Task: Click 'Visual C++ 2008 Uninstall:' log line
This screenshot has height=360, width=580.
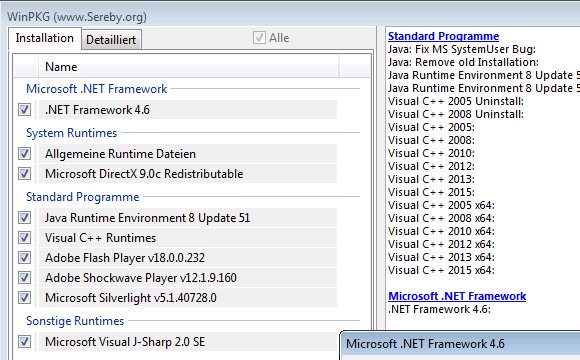Action: [x=456, y=114]
